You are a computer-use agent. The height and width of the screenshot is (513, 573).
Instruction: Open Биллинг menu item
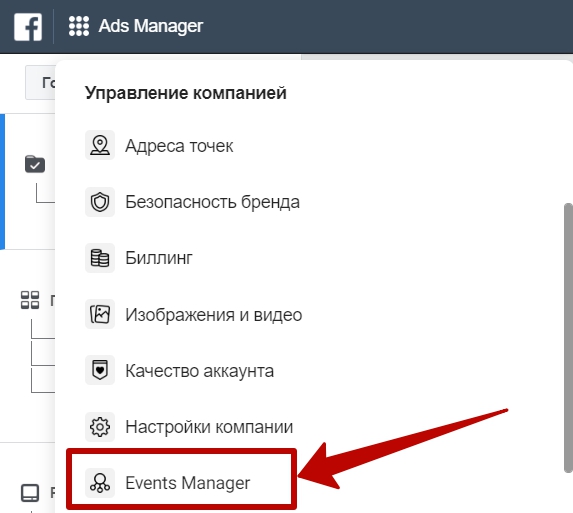159,258
